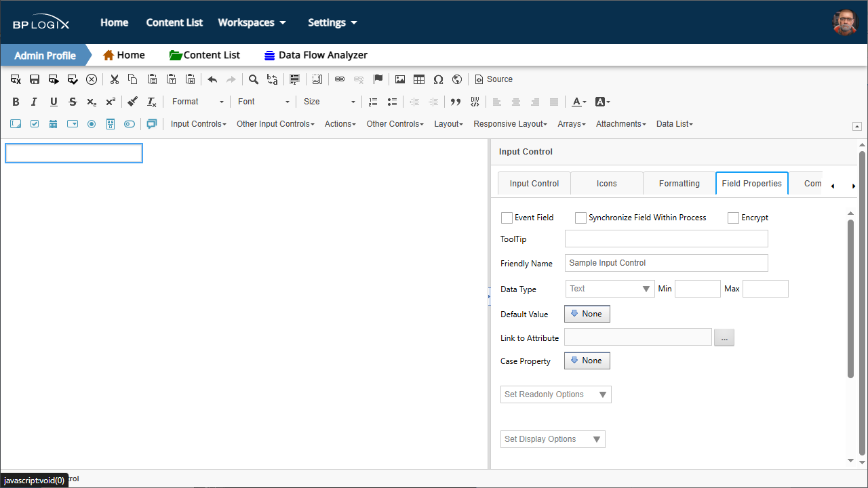The image size is (868, 488).
Task: Insert a checkbox control from toolbar
Action: pos(35,124)
